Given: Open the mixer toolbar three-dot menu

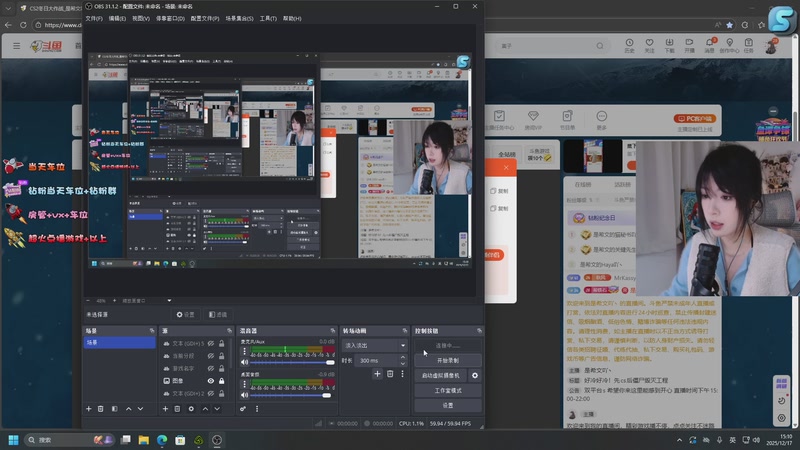Looking at the screenshot, I should click(257, 409).
